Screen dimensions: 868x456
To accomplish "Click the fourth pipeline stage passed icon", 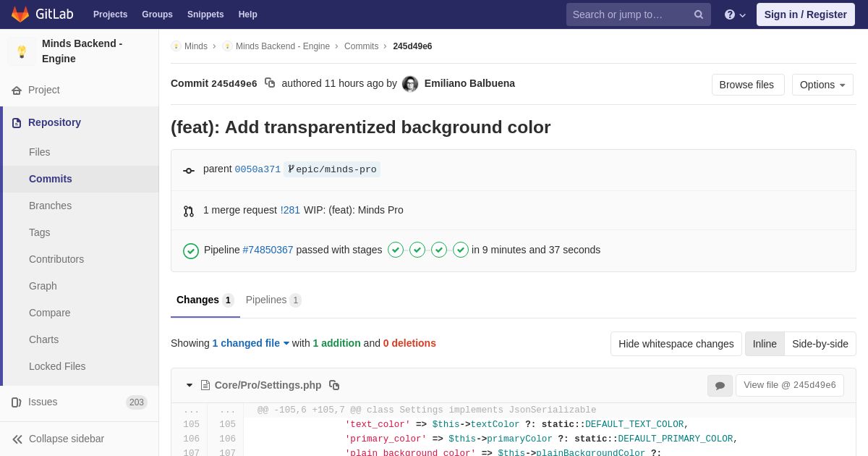I will pos(461,250).
